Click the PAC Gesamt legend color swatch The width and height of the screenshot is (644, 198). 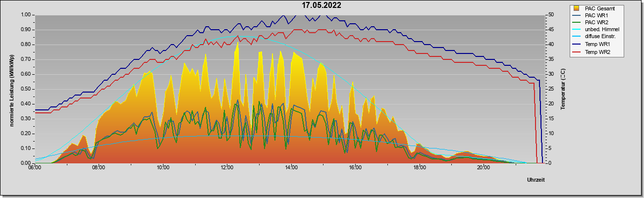tap(577, 8)
